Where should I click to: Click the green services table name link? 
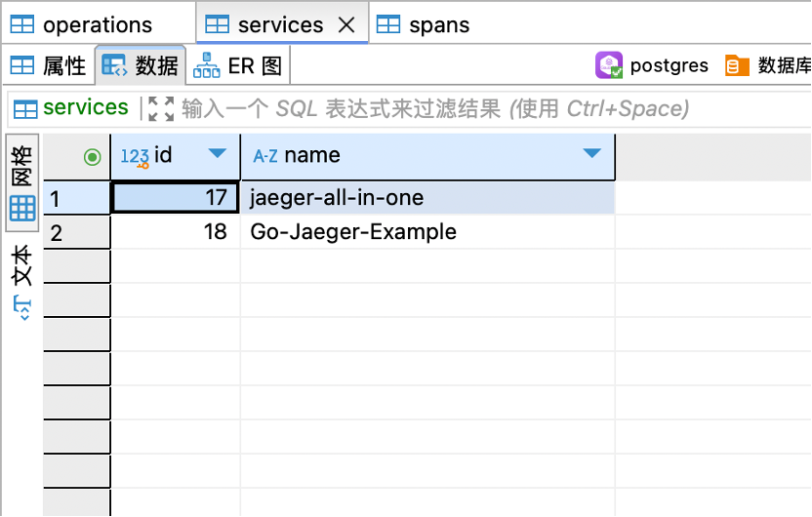click(x=86, y=107)
